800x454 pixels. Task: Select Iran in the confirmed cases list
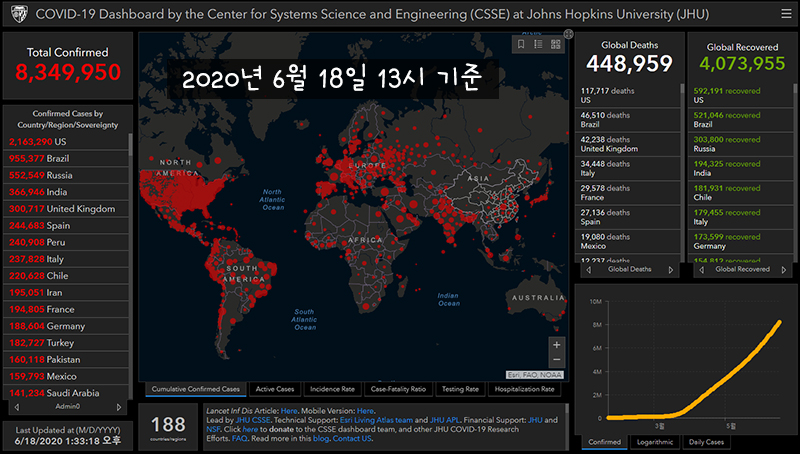pos(66,293)
